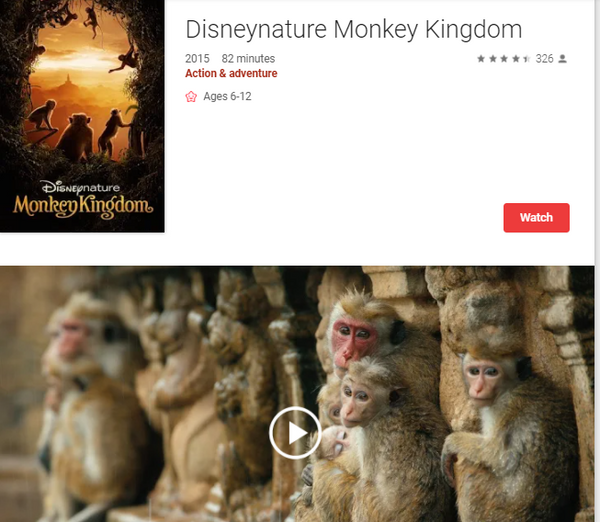
Task: Click the Disneynature Monkey Kingdom title heading
Action: coord(354,29)
